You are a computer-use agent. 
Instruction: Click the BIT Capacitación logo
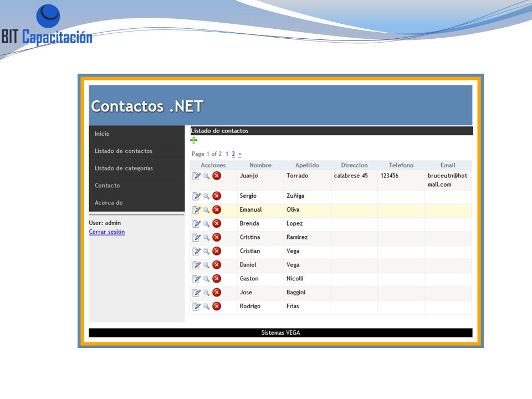(x=47, y=25)
